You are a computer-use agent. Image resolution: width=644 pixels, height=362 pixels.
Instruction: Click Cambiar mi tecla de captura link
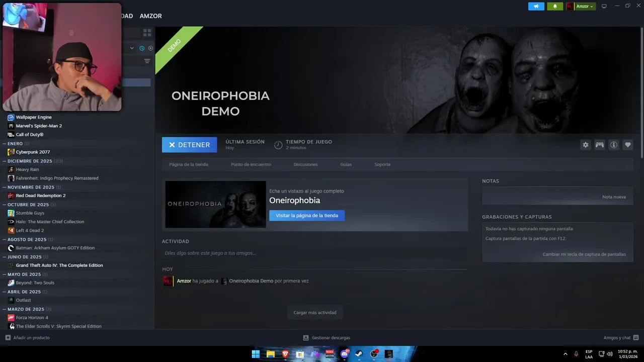(x=584, y=254)
